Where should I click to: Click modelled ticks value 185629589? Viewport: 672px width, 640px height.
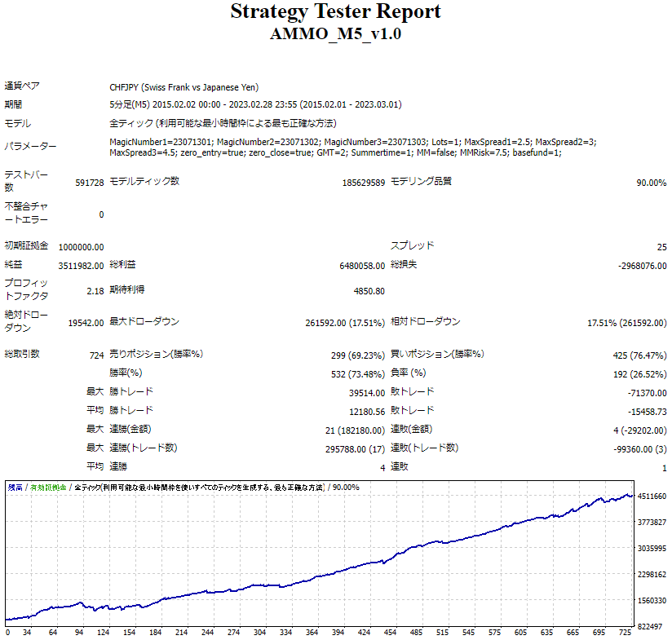click(x=364, y=183)
